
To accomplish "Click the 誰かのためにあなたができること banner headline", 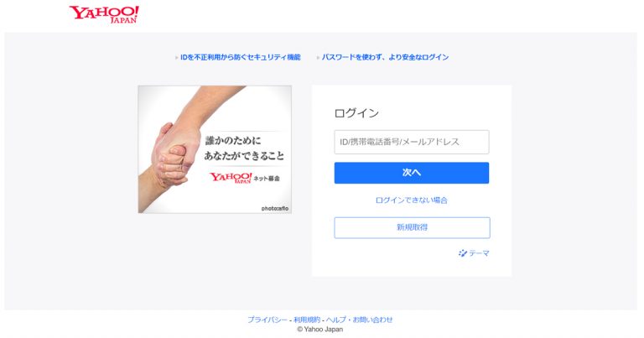I will [x=244, y=148].
